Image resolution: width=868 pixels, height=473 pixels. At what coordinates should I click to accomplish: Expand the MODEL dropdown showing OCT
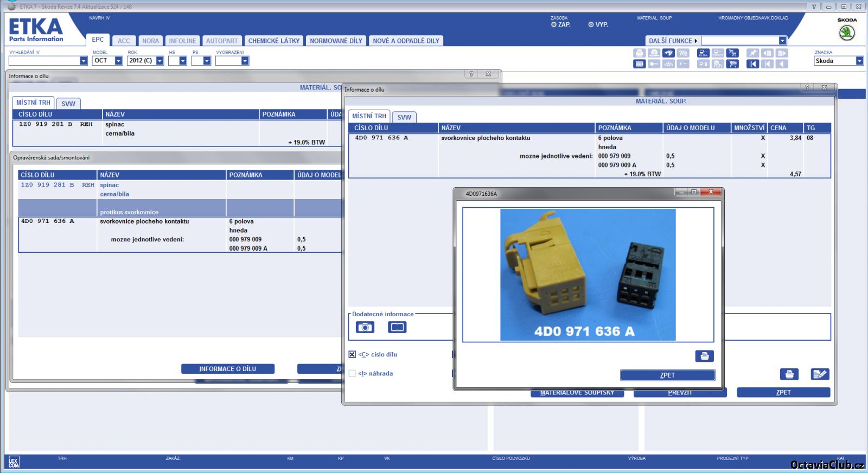pyautogui.click(x=118, y=61)
